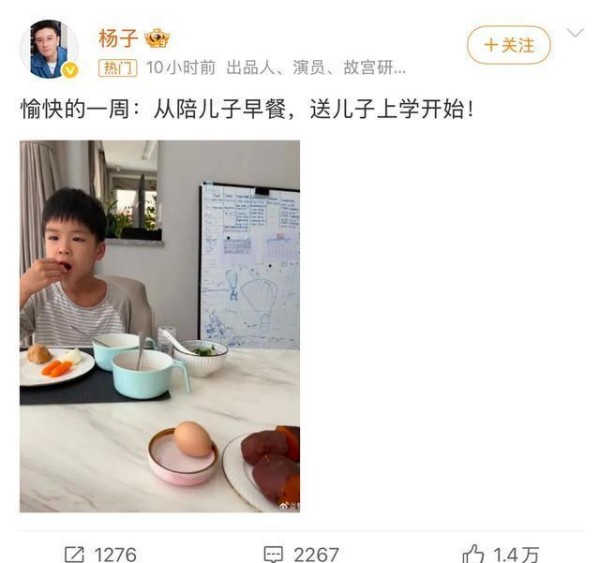The image size is (600, 563).
Task: Click the repost icon next to 1276
Action: [x=74, y=554]
